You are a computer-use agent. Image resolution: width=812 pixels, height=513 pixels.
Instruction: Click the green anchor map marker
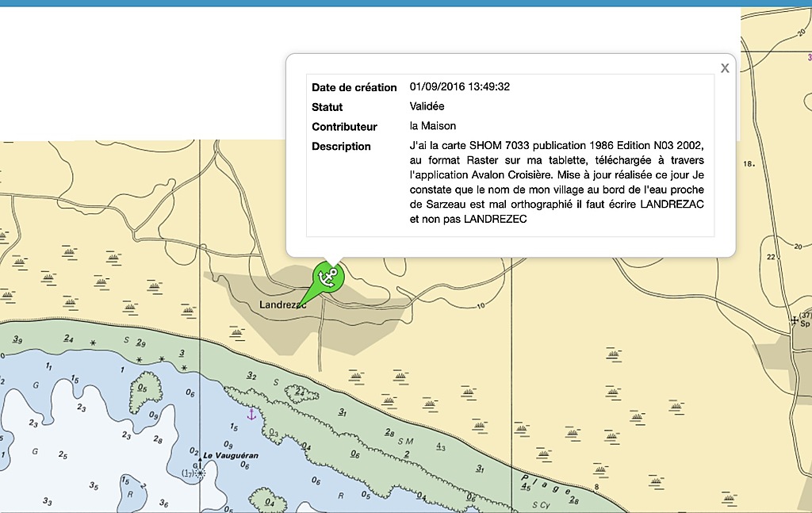point(327,278)
